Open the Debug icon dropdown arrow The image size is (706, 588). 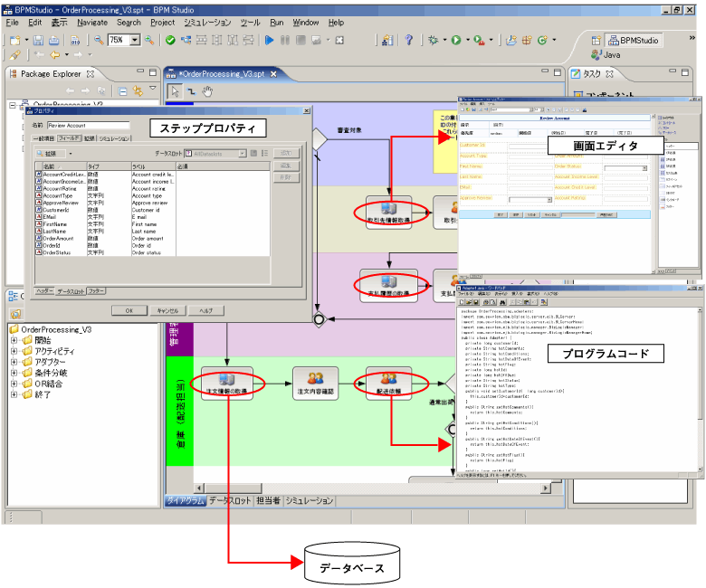point(444,41)
